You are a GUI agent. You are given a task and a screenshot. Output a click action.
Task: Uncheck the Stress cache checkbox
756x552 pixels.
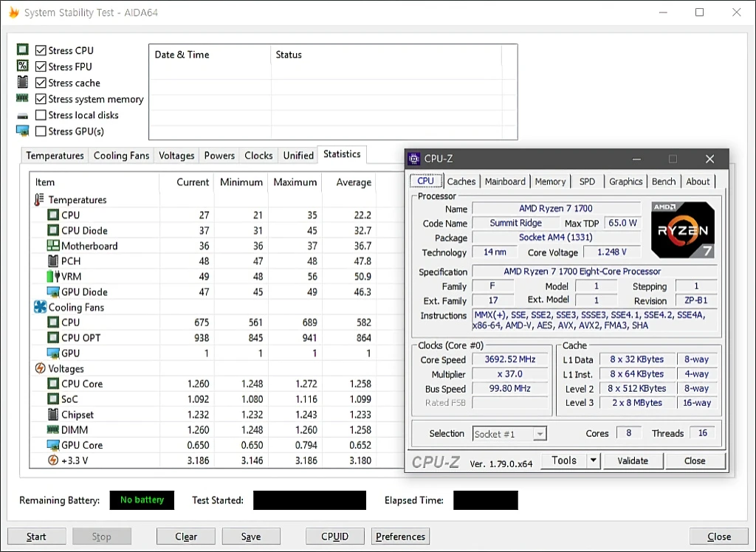tap(41, 83)
